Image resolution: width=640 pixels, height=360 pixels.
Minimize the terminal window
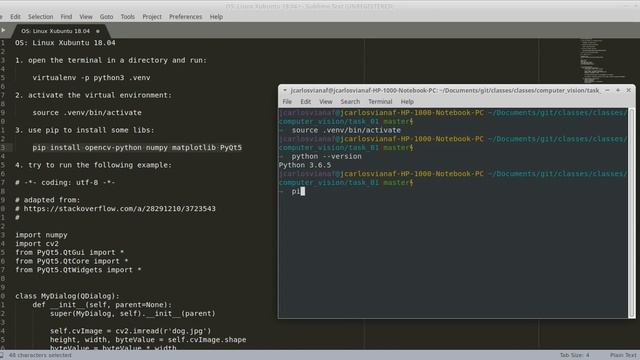[x=607, y=90]
